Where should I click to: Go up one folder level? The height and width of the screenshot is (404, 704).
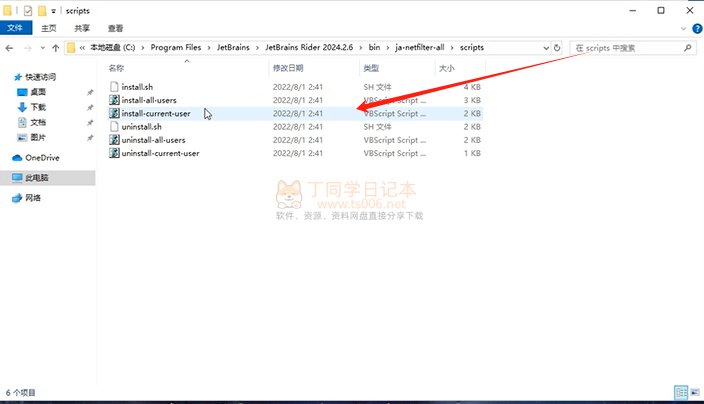tap(56, 48)
